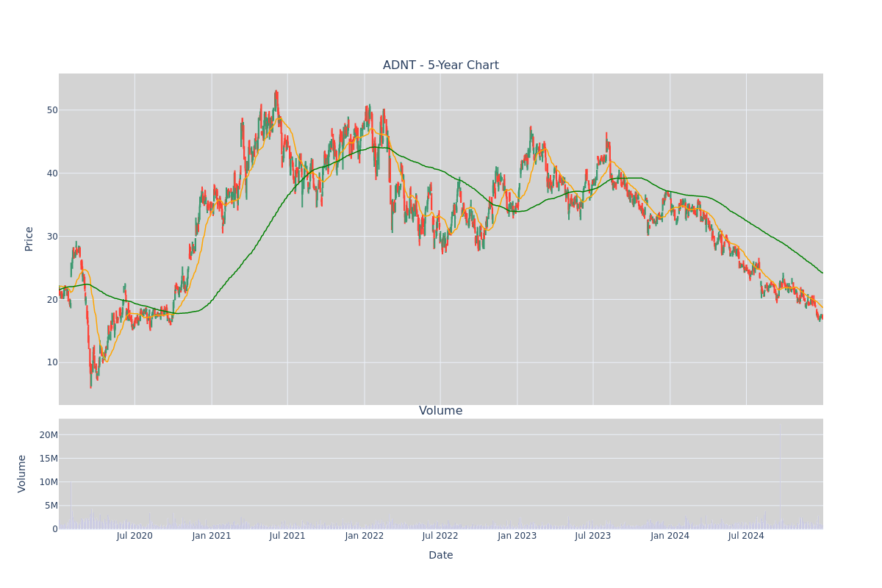The height and width of the screenshot is (588, 882).
Task: Click the volume tick label '0'
Action: tap(55, 529)
